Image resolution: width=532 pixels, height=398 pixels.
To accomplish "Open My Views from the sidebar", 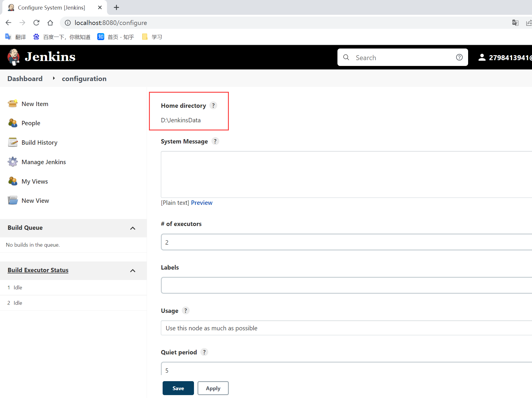I will [12, 181].
